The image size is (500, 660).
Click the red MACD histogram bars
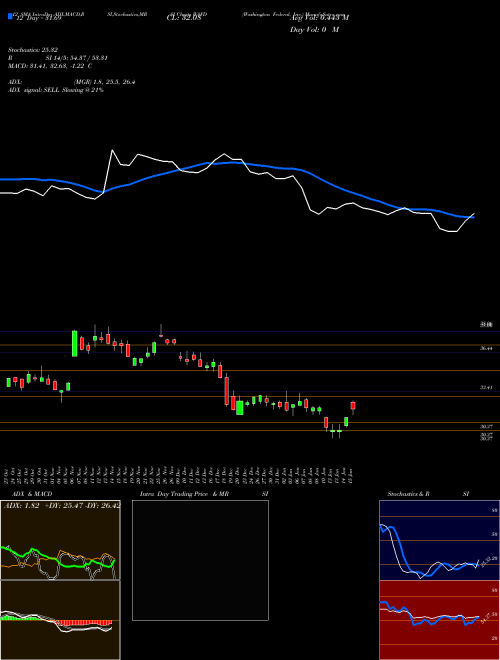click(84, 623)
